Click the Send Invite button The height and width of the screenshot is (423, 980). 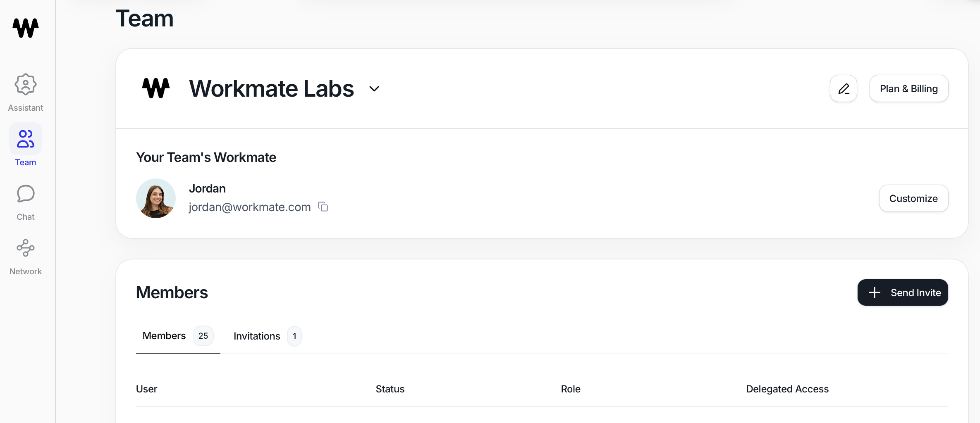coord(903,292)
